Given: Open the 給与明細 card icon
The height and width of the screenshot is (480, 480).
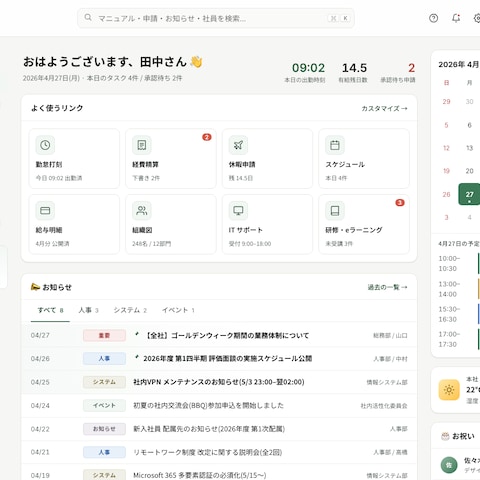Looking at the screenshot, I should coord(45,210).
